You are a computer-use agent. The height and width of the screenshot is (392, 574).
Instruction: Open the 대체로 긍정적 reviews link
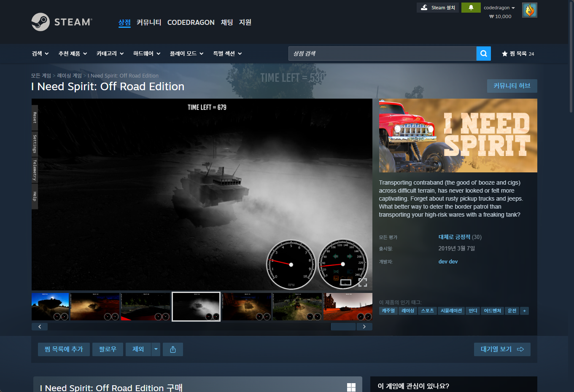[454, 237]
